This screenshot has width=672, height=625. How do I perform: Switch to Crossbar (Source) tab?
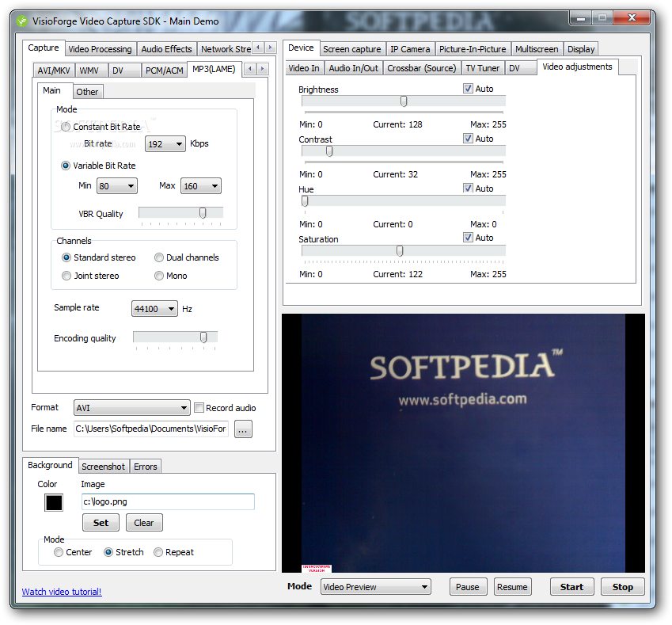[422, 68]
